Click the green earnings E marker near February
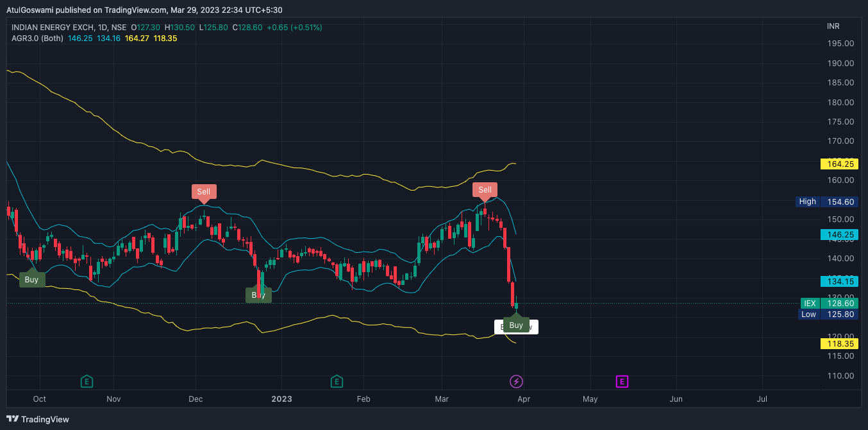868x430 pixels. pos(336,382)
